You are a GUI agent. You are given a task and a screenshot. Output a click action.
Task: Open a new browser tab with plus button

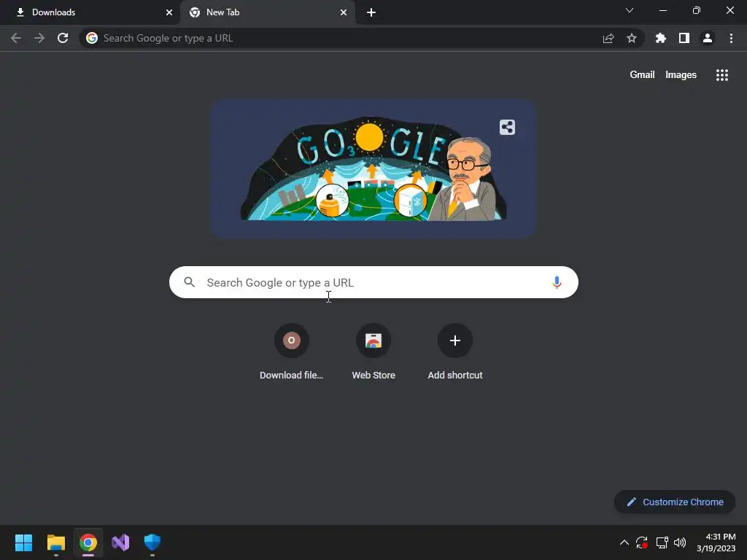click(371, 12)
